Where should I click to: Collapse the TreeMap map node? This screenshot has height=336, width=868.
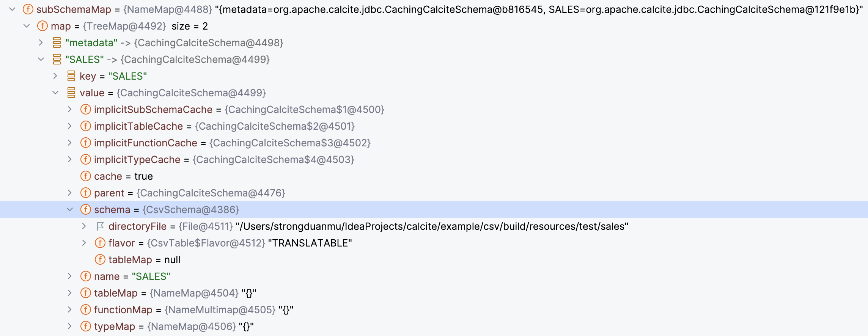coord(27,26)
